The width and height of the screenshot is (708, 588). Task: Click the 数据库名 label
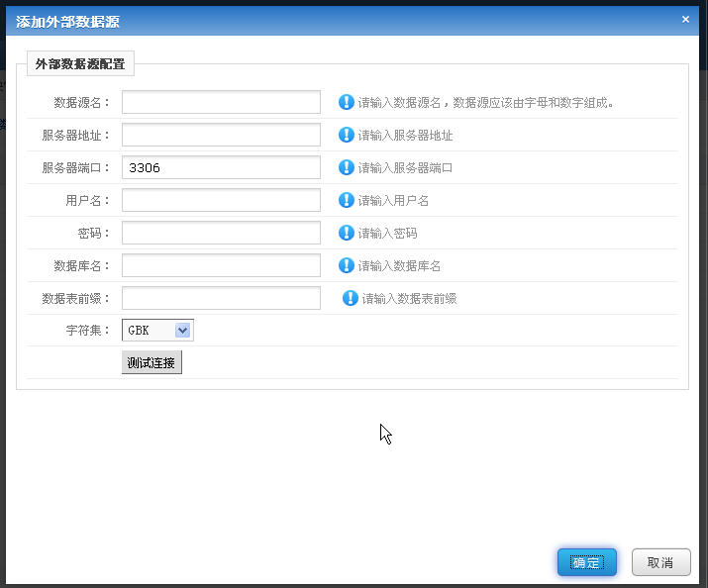point(82,266)
